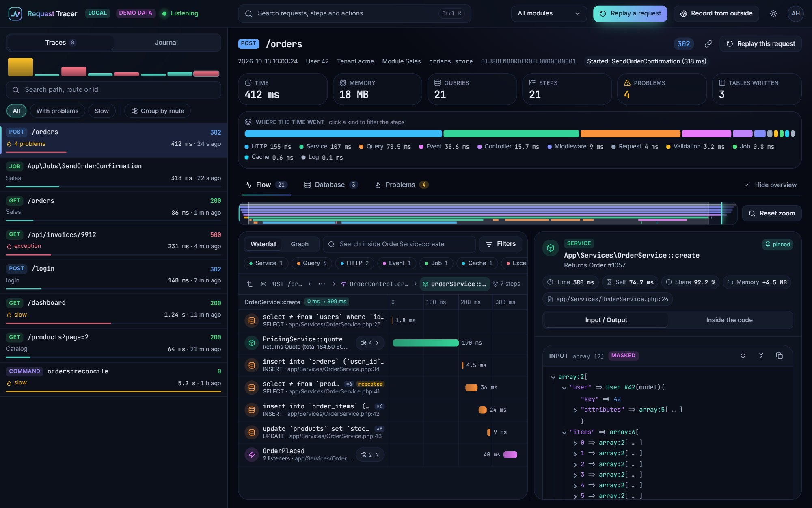
Task: Open the All modules dropdown
Action: click(x=549, y=13)
